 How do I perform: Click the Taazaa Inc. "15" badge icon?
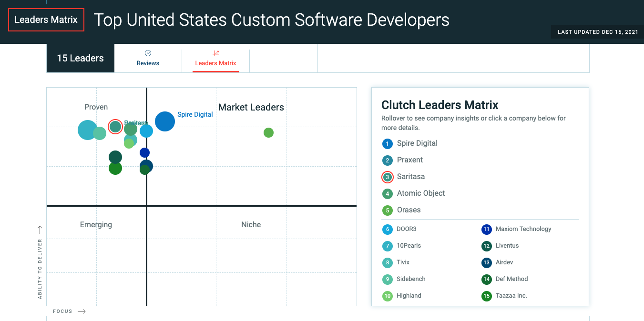coord(486,296)
